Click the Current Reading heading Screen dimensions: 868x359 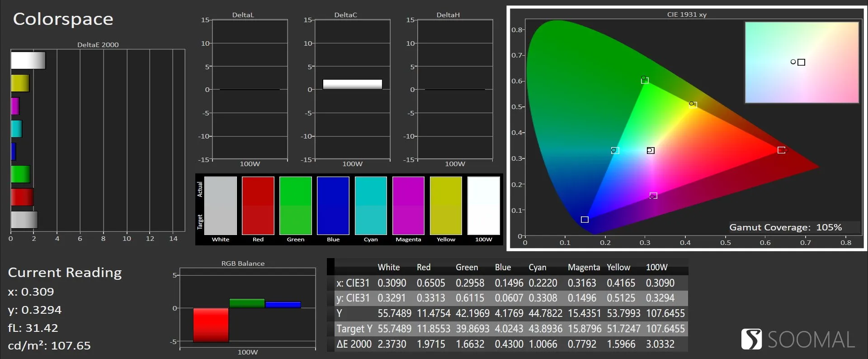click(x=65, y=273)
